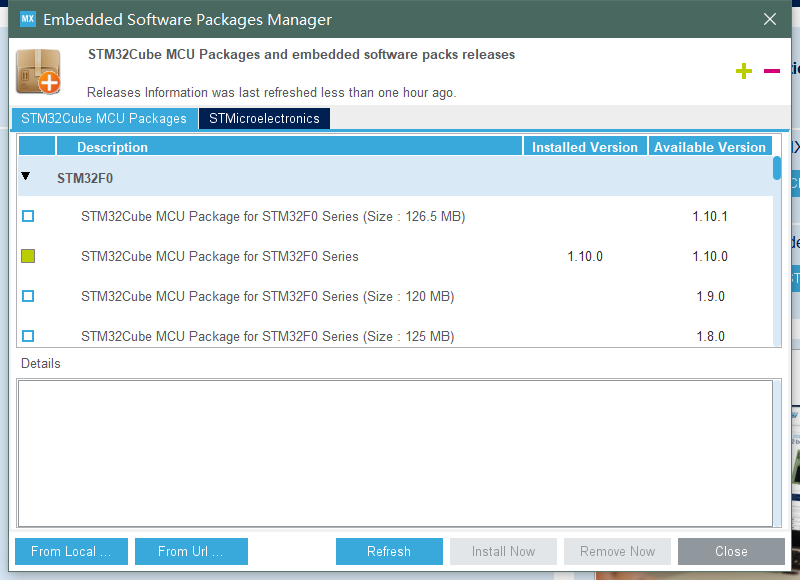This screenshot has width=800, height=580.
Task: Collapse the STM32F0 group triangle
Action: coord(26,176)
